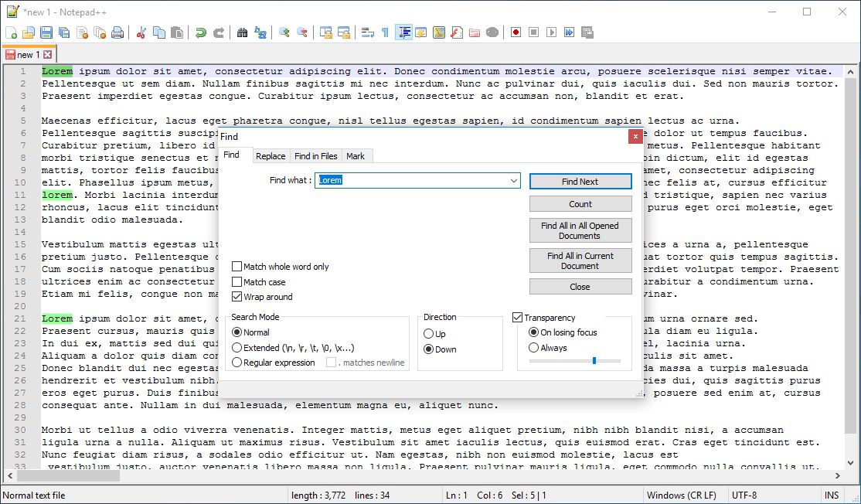Click Find All in All Opened Documents

(580, 230)
